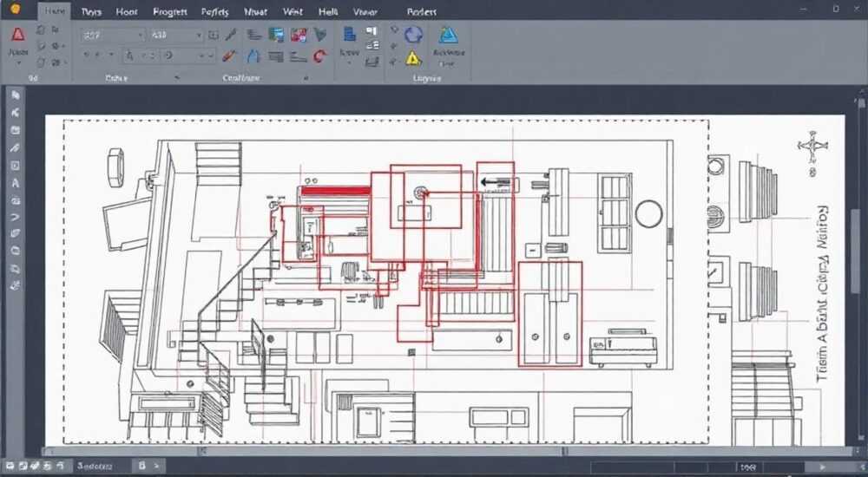This screenshot has width=868, height=477.
Task: Open the second ribbon combo box dropdown
Action: click(x=176, y=36)
